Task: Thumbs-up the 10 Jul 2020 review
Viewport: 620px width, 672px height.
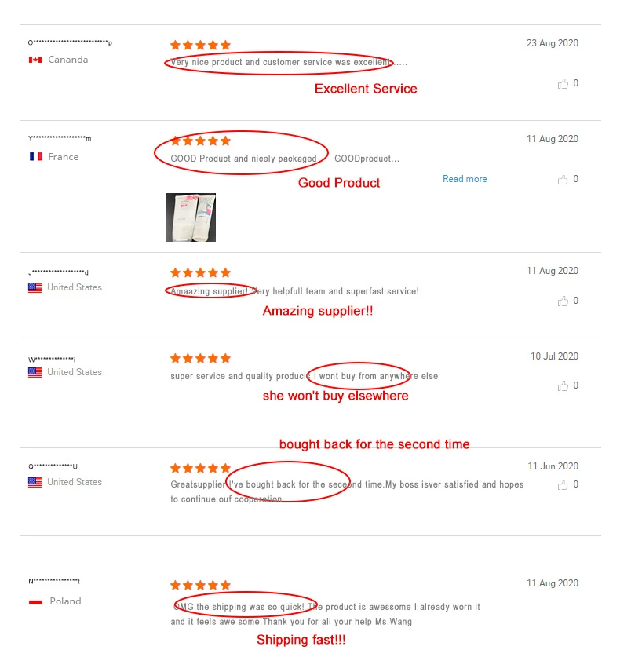Action: click(563, 386)
